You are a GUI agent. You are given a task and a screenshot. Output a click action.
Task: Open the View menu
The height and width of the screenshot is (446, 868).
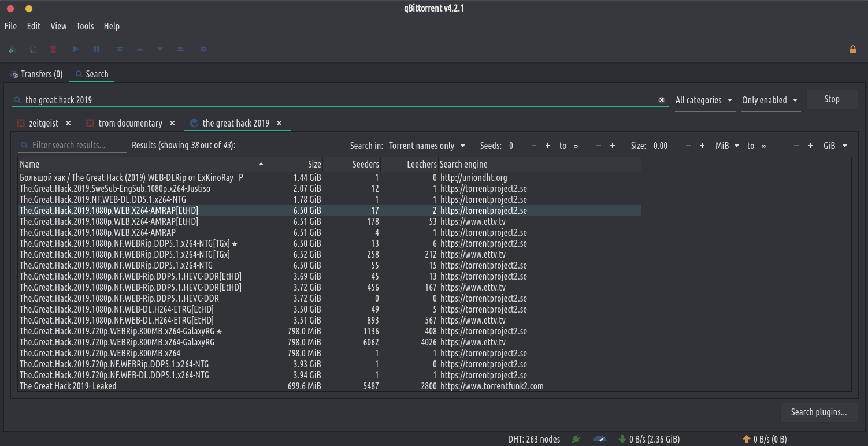(58, 26)
